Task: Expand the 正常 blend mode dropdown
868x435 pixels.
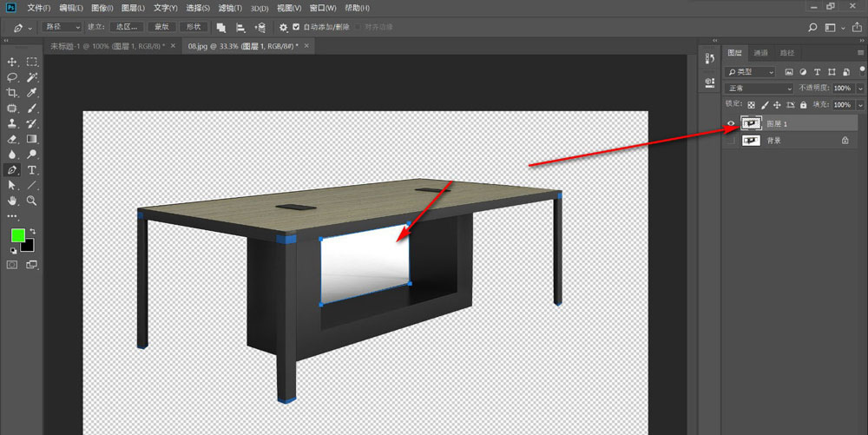Action: pos(759,89)
